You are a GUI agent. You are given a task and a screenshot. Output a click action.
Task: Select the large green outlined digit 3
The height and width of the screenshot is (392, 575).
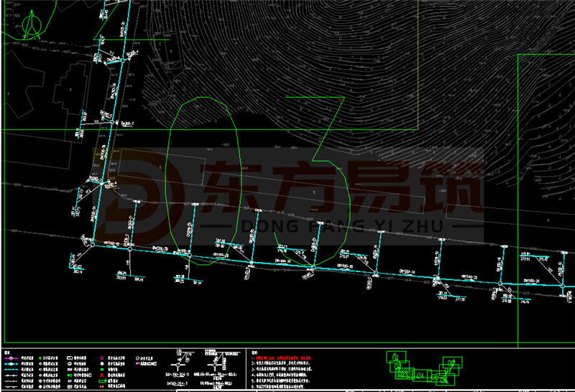(x=313, y=182)
